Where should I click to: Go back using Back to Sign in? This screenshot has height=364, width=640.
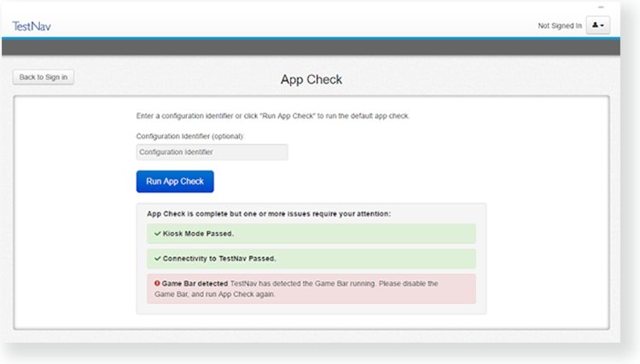click(44, 78)
